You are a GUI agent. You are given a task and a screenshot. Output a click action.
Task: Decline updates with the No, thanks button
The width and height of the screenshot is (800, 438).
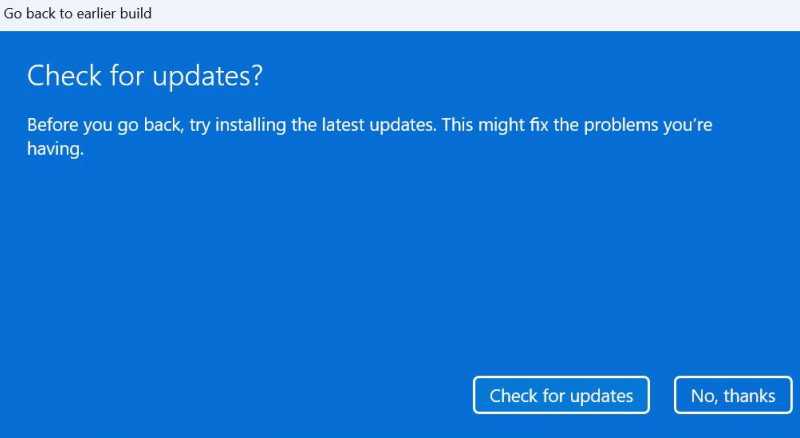[x=733, y=395]
